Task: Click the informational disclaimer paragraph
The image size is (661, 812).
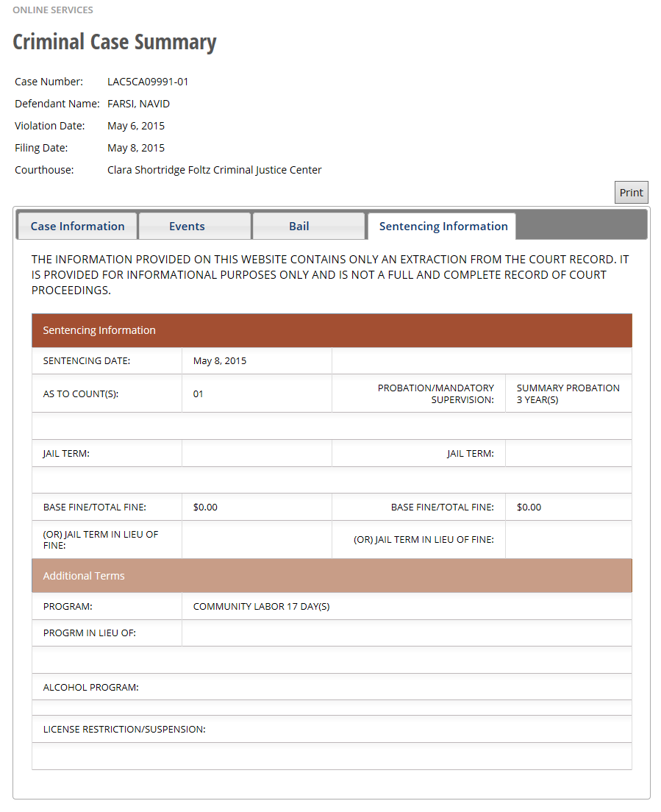Action: 330,275
